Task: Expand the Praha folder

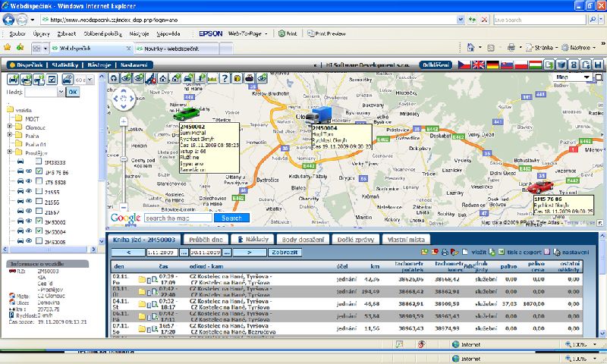Action: click(x=10, y=135)
